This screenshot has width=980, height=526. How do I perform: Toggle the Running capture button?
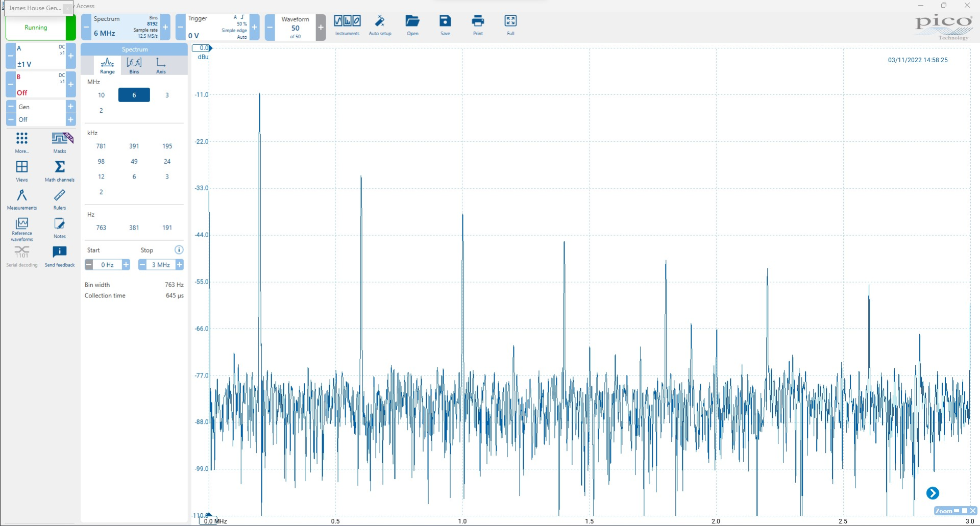tap(36, 28)
